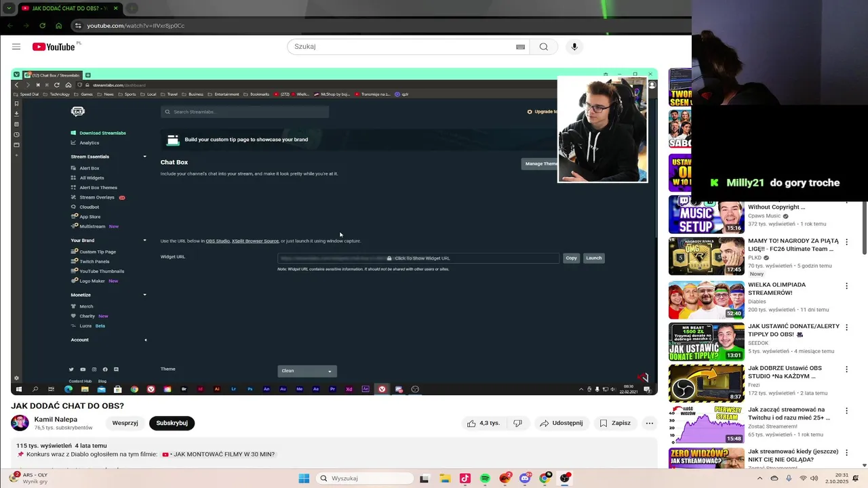Open OBS Studio from the taskbar
Screen dimensions: 868x488
tap(564, 479)
